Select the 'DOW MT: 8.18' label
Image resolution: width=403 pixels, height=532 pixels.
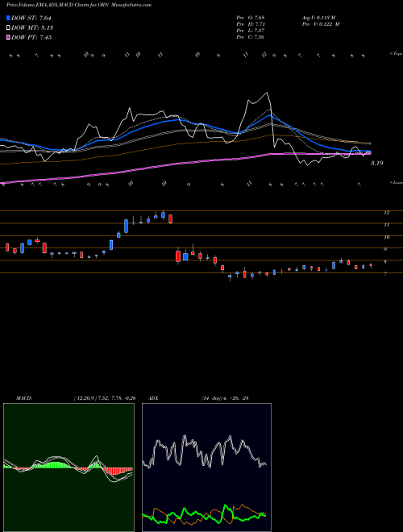pos(32,28)
